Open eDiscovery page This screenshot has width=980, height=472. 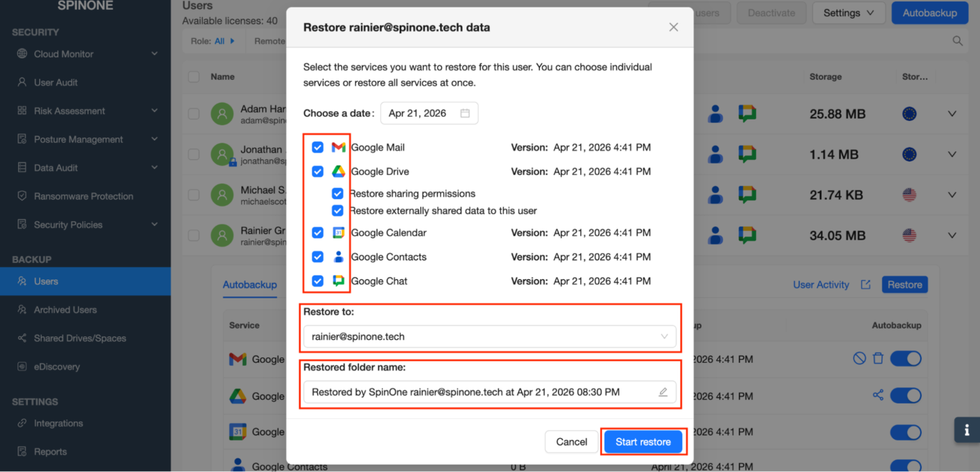click(x=85, y=366)
